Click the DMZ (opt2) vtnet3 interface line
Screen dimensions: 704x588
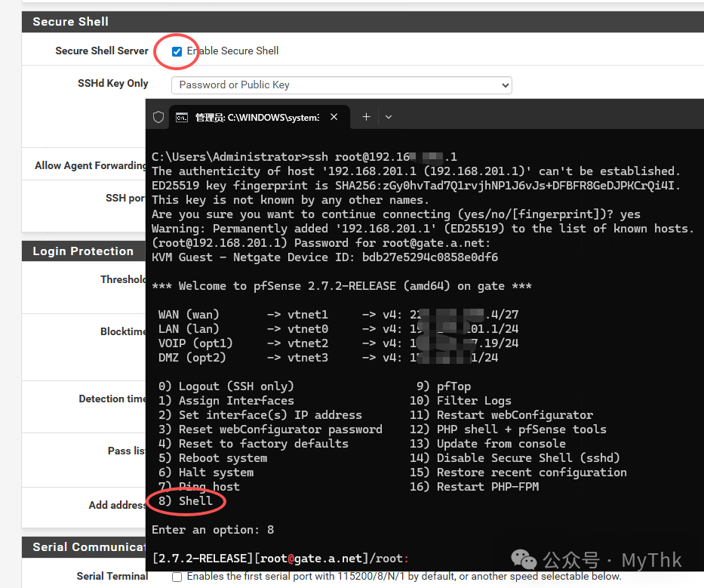point(328,358)
